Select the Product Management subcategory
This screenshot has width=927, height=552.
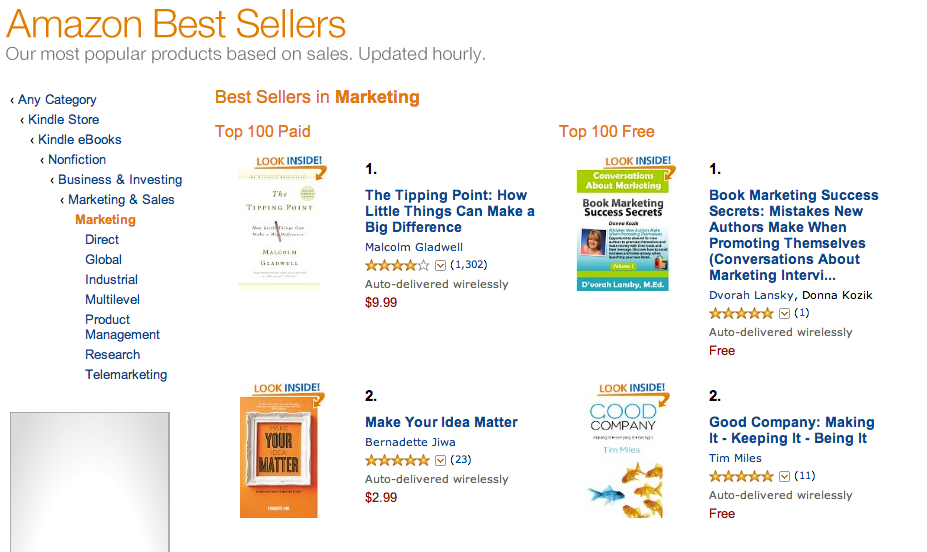pos(122,327)
